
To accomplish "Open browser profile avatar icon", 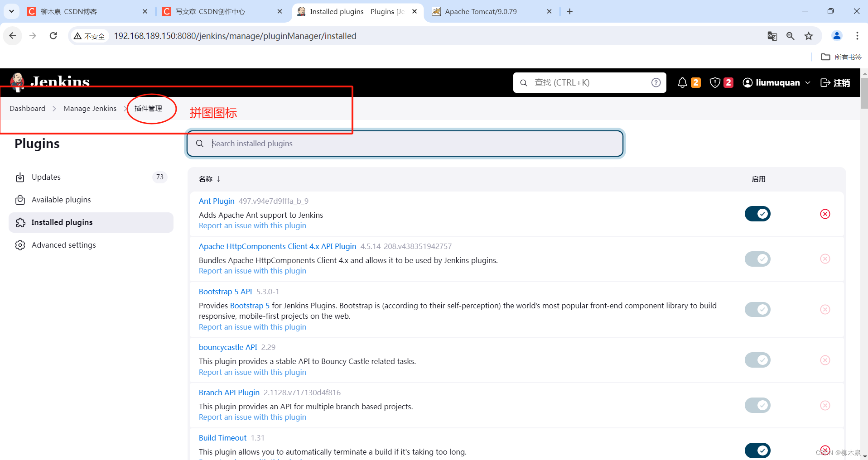I will (837, 36).
